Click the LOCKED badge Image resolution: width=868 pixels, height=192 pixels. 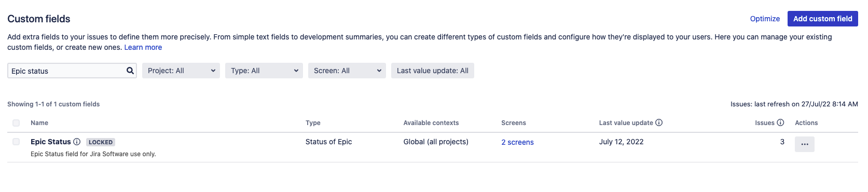point(101,142)
